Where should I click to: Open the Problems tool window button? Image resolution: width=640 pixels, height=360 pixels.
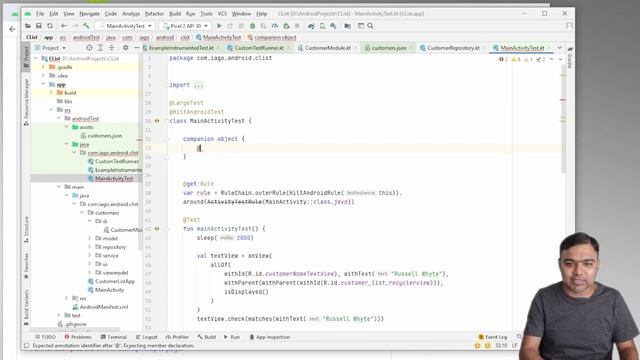78,337
